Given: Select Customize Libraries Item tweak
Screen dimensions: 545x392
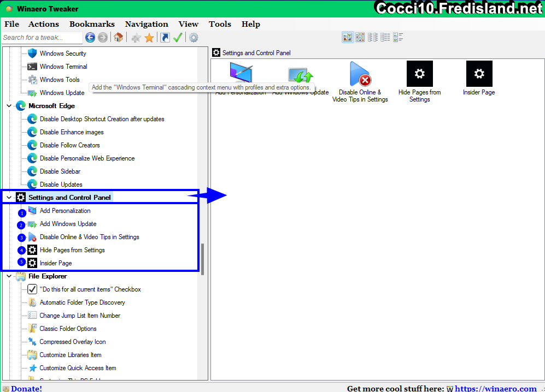Looking at the screenshot, I should (x=70, y=355).
